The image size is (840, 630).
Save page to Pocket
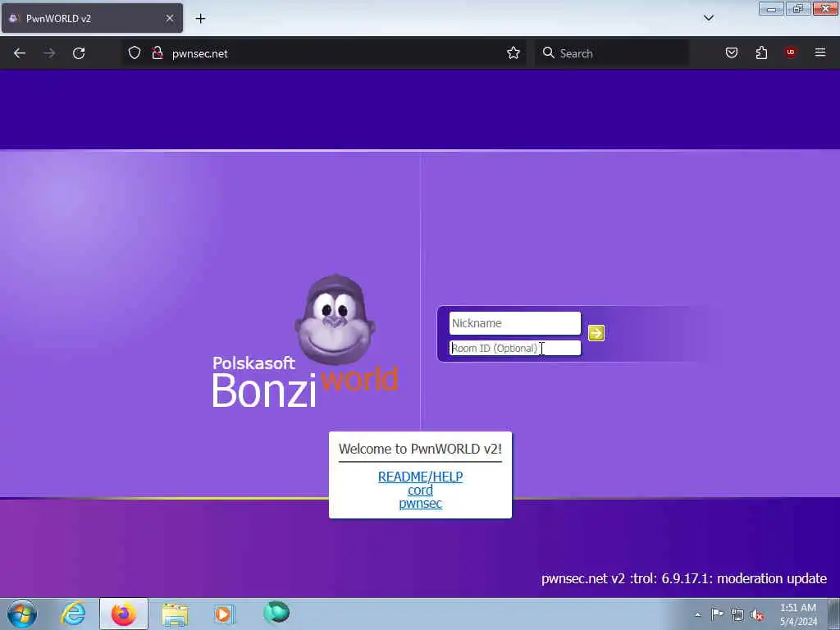(732, 52)
